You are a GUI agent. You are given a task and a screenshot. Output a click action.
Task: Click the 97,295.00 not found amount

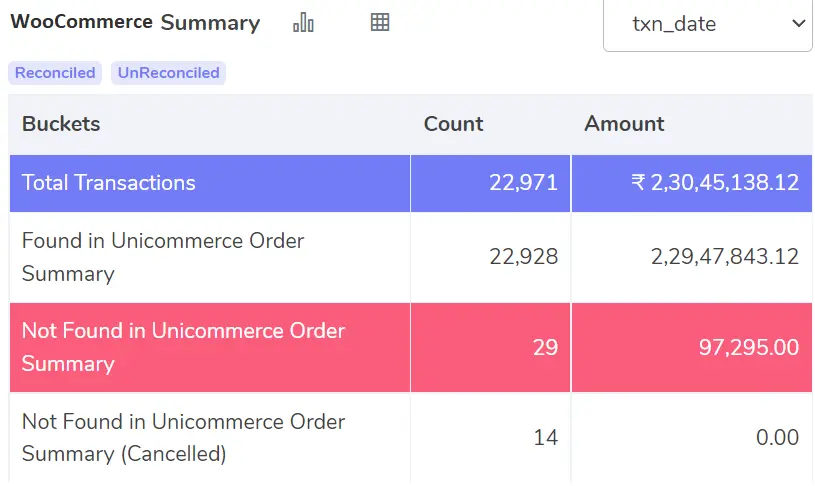pos(748,347)
